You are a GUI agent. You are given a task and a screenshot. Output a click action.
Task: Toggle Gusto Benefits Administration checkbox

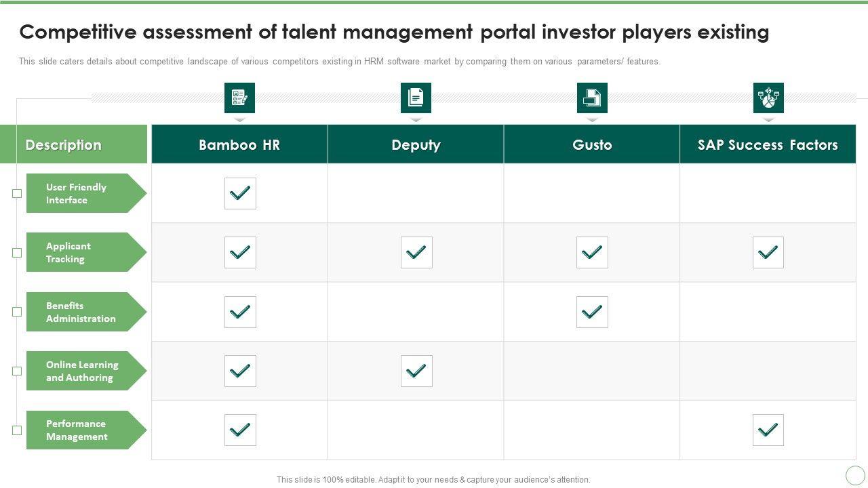592,312
